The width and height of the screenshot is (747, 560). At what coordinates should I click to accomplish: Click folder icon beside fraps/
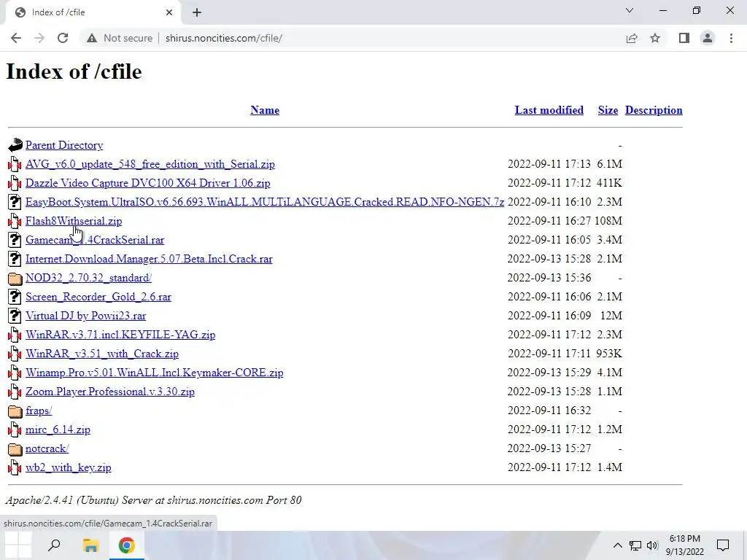click(15, 411)
